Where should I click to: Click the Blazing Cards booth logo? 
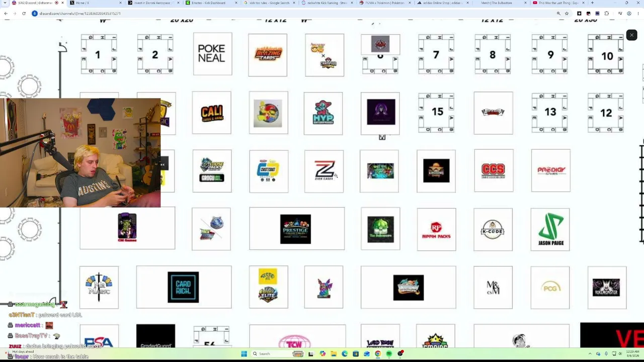268,55
